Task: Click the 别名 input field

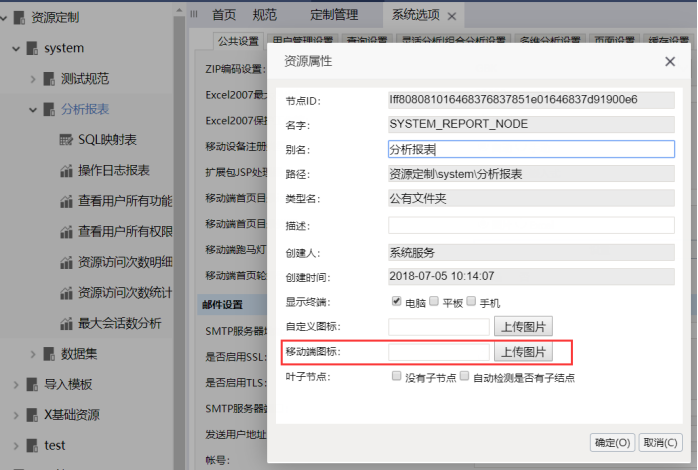Action: 531,149
